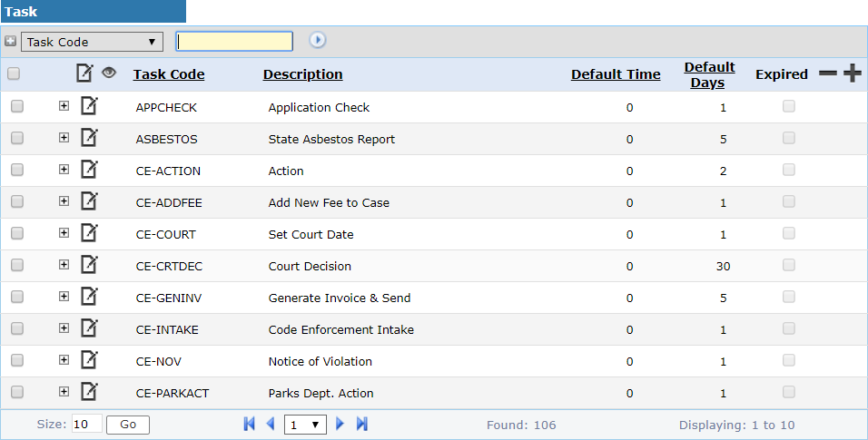Screen dimensions: 868x440
Task: Sort by Default Time column
Action: (x=616, y=74)
